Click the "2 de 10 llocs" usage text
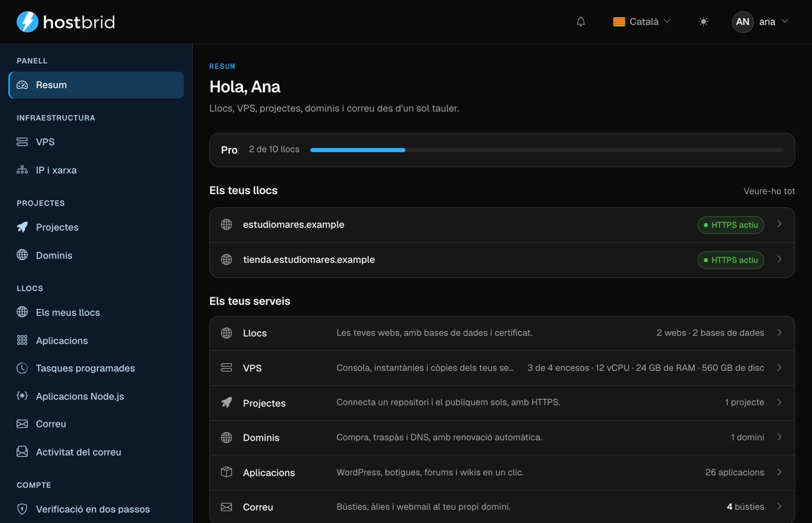Image resolution: width=812 pixels, height=523 pixels. pyautogui.click(x=274, y=149)
